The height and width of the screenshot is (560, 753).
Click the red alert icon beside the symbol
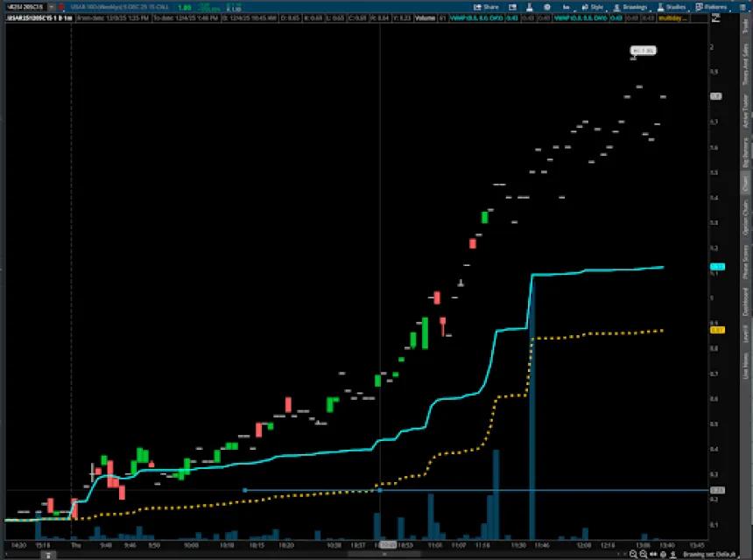click(x=61, y=7)
